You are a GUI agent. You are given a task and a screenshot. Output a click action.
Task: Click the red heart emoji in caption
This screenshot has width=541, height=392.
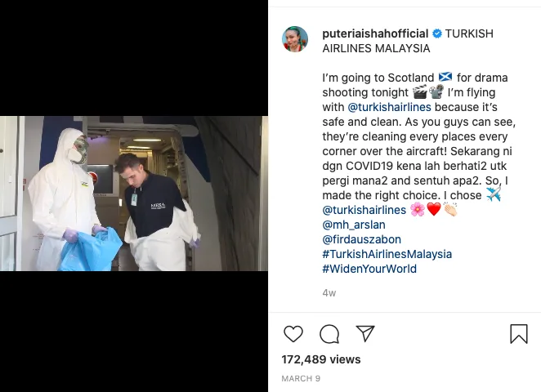[434, 209]
